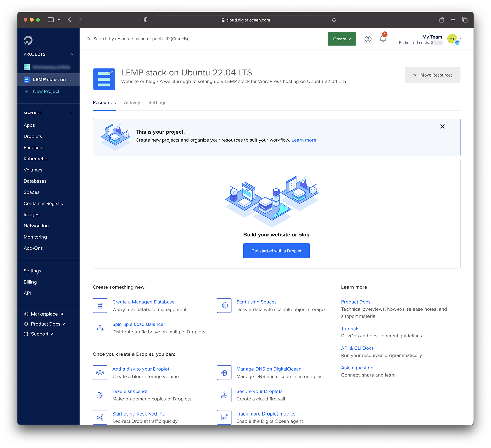The image size is (491, 448).
Task: Show the tab overview icon in Safari
Action: tap(465, 20)
